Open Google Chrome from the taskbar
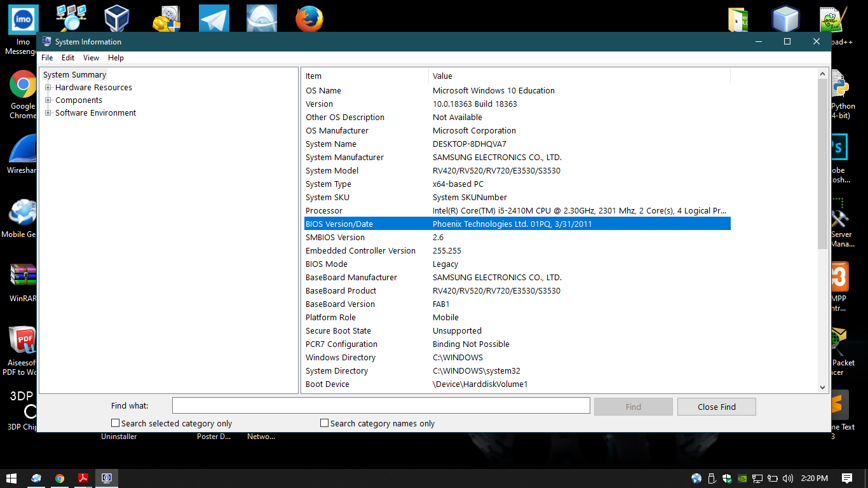The height and width of the screenshot is (488, 868). pos(59,478)
